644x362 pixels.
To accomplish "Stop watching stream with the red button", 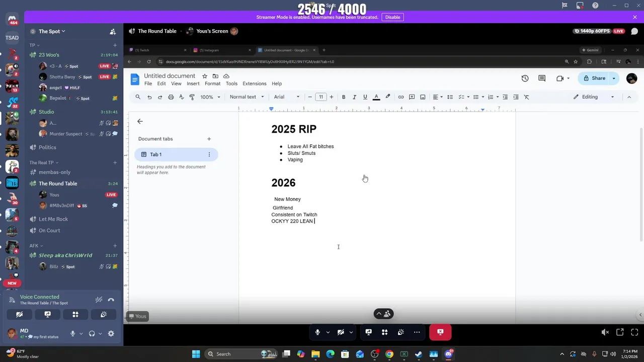I will coord(440,332).
